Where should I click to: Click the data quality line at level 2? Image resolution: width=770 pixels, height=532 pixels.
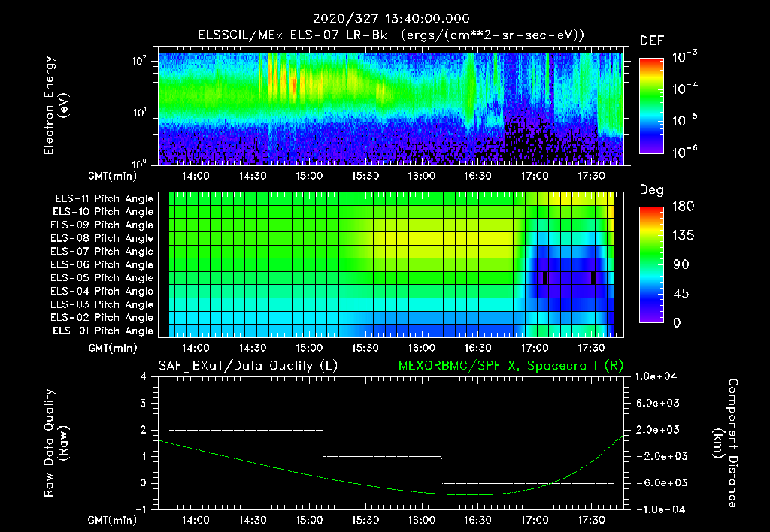246,430
